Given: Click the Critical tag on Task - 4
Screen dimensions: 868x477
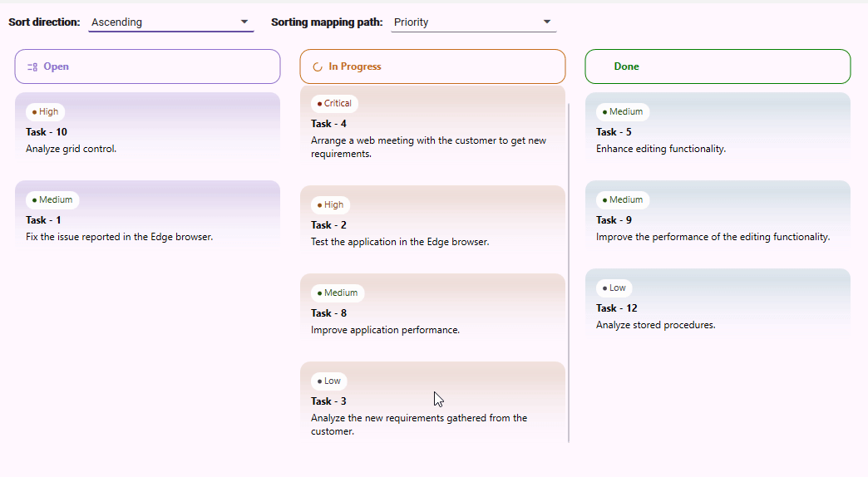Looking at the screenshot, I should [x=334, y=104].
